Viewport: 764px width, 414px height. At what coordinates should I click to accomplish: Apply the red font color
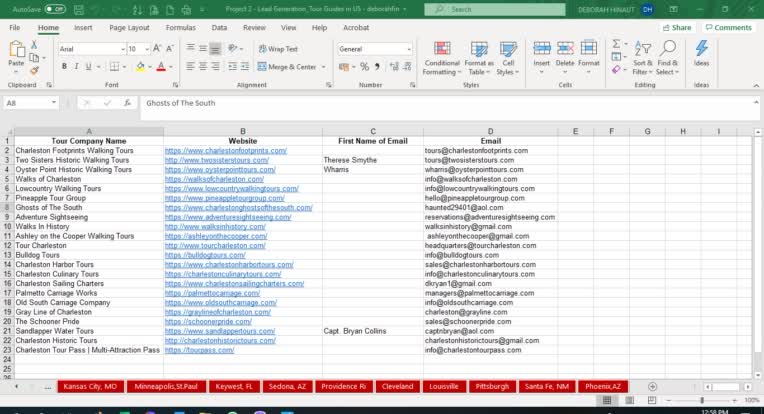coord(161,67)
